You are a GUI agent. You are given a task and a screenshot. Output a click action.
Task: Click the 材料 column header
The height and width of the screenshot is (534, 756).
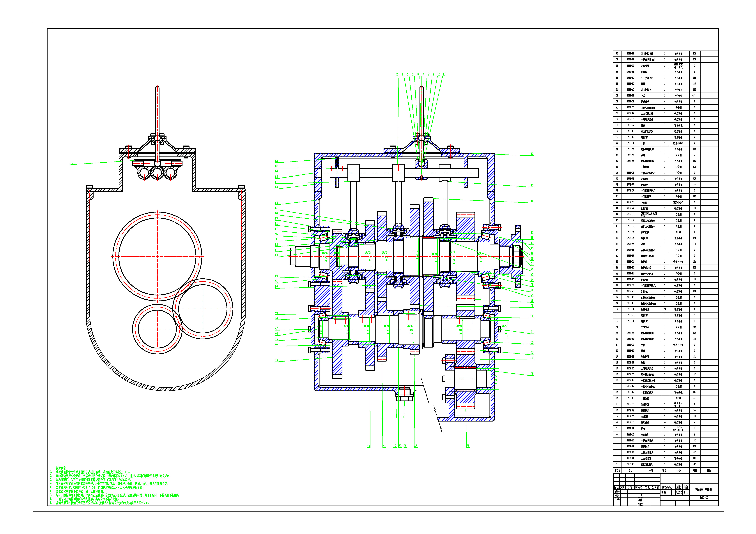coord(679,471)
